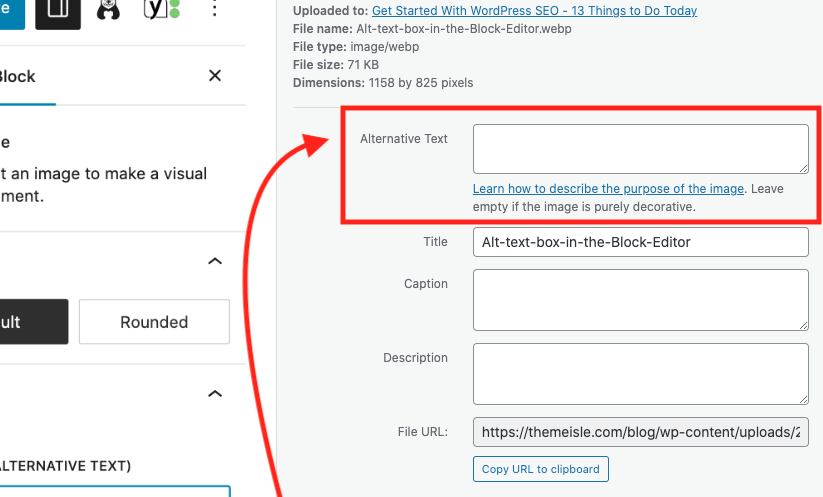
Task: Click into the Description text area
Action: pyautogui.click(x=640, y=374)
